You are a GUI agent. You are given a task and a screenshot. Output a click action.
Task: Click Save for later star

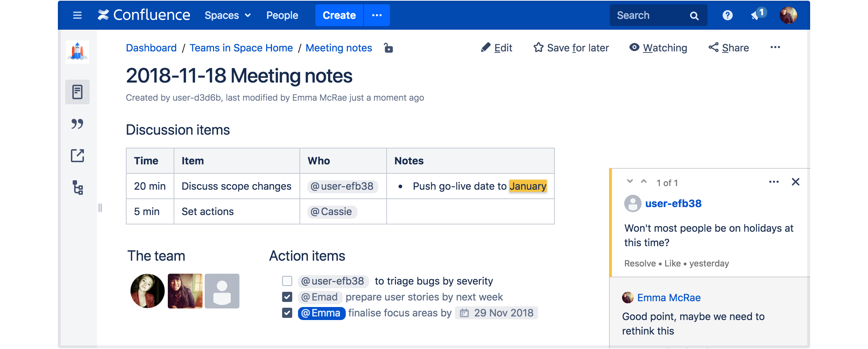pyautogui.click(x=571, y=48)
